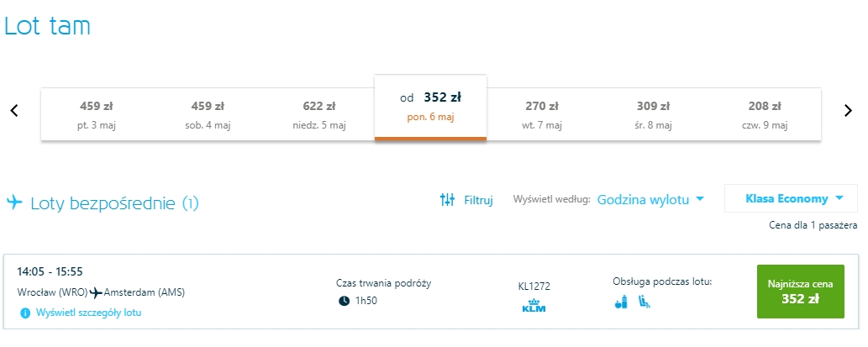Pick the śr. 8 maj 309 zł date
The height and width of the screenshot is (347, 868).
coord(653,115)
